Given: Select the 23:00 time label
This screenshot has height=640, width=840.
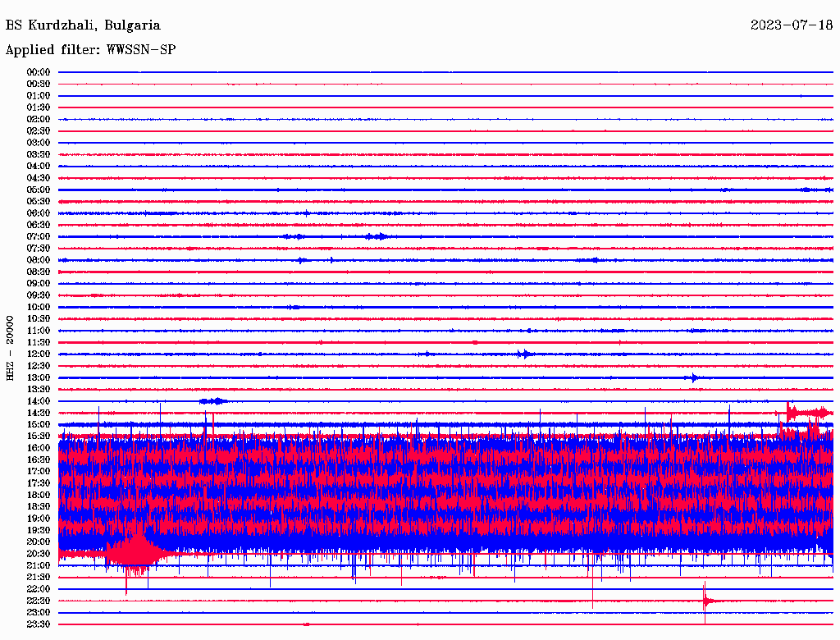Looking at the screenshot, I should (39, 613).
